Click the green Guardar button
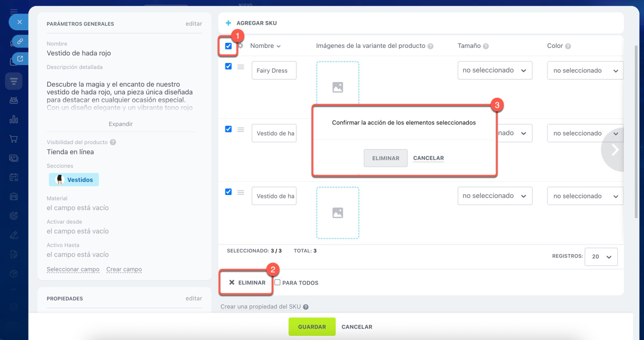This screenshot has width=644, height=340. [312, 327]
